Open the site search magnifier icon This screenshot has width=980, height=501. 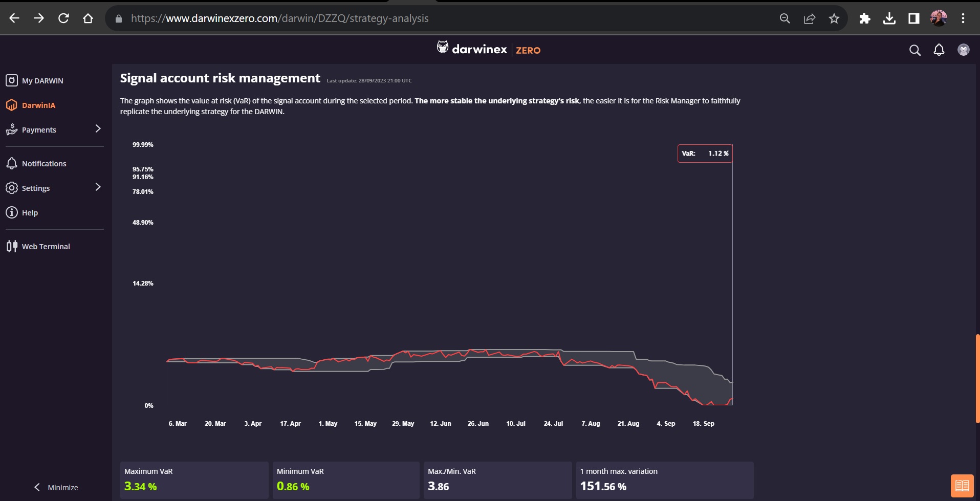914,50
